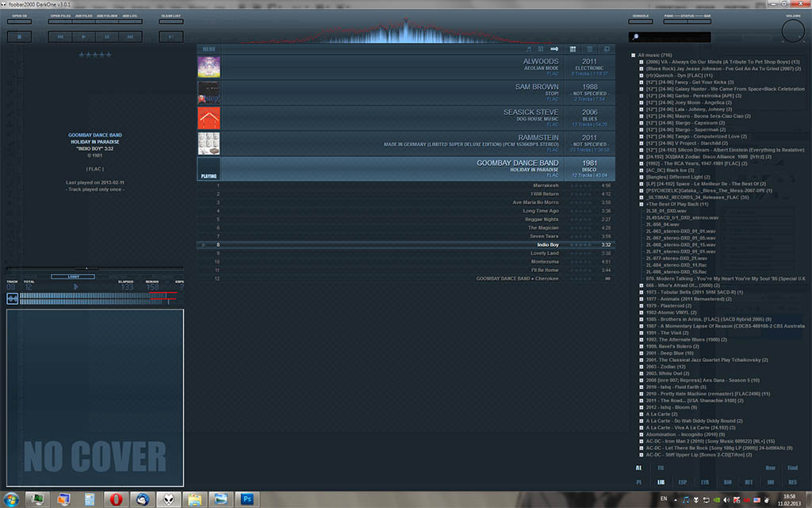
Task: Toggle the Console button
Action: click(x=641, y=21)
